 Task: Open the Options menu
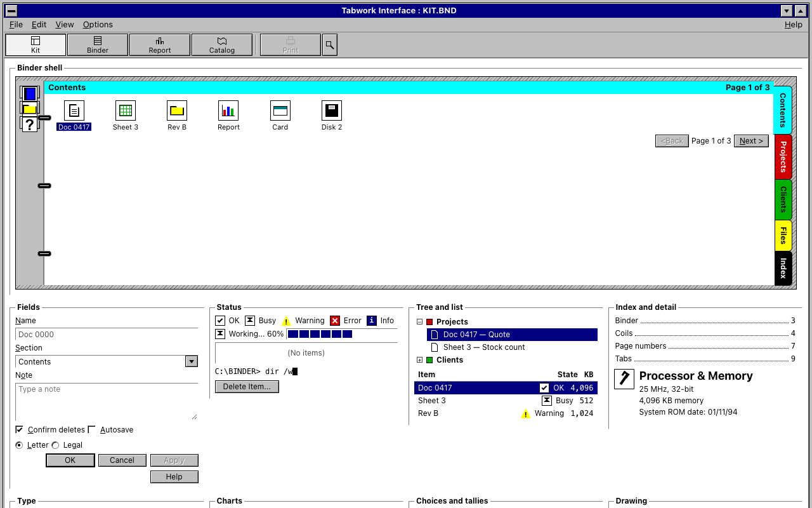click(x=98, y=25)
